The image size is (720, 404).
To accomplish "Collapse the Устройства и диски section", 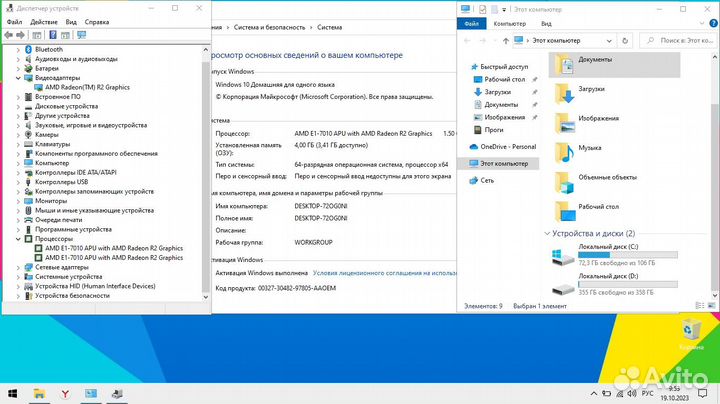I will click(x=547, y=233).
